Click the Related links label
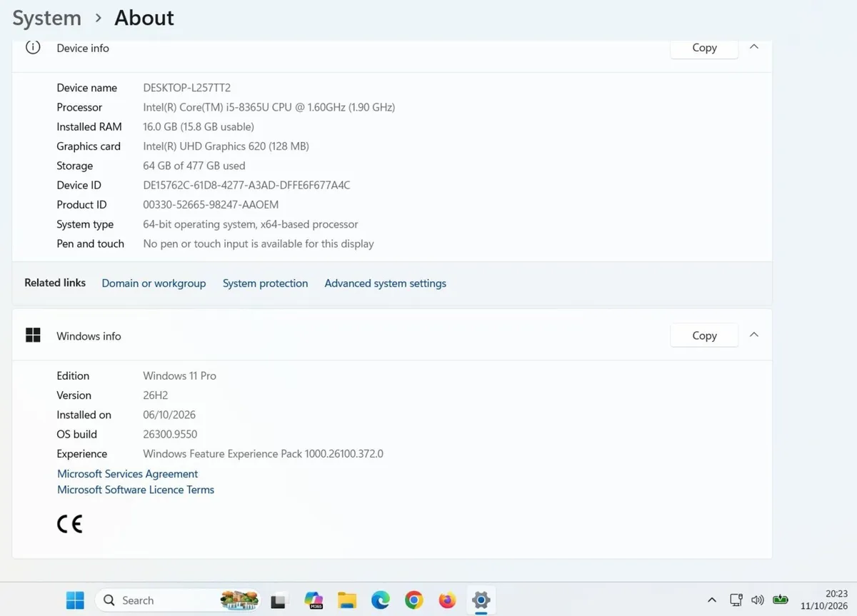 (x=55, y=283)
